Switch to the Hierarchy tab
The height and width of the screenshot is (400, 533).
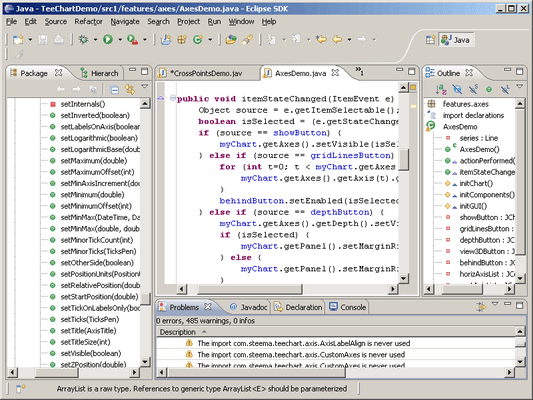click(100, 73)
